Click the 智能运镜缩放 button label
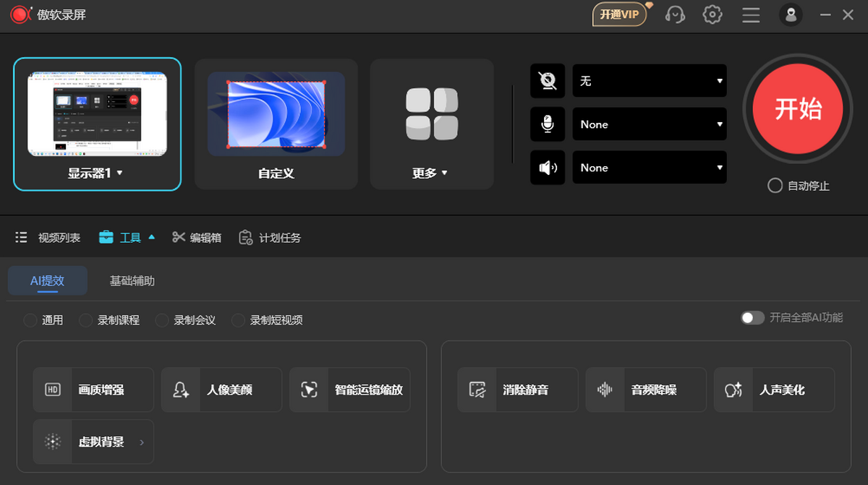The image size is (868, 485). (x=369, y=390)
